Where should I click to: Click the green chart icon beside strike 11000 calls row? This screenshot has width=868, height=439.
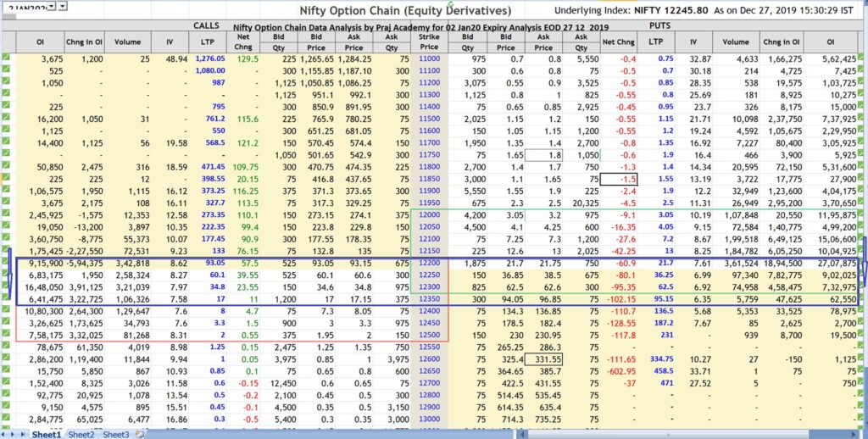tap(6, 58)
